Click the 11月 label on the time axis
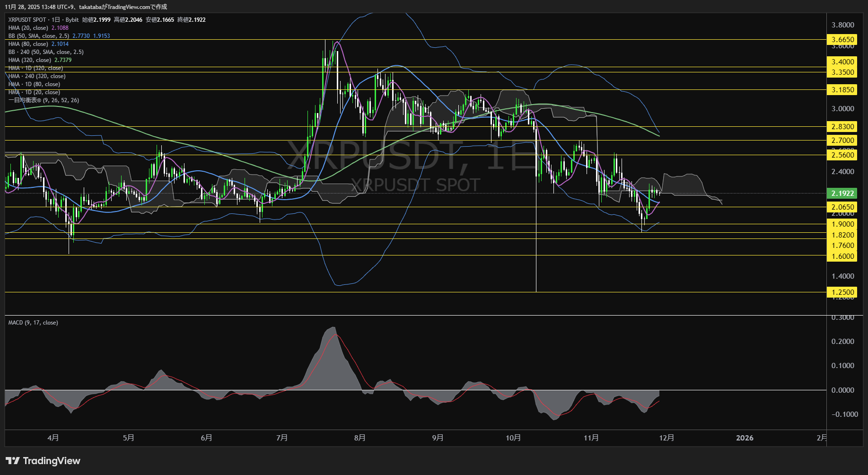This screenshot has height=475, width=868. click(592, 438)
